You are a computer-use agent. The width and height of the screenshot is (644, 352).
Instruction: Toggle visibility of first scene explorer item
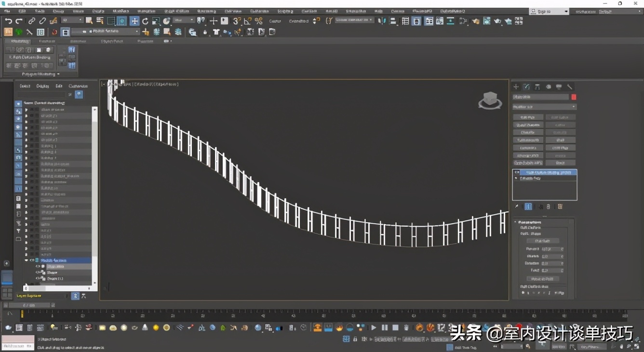tap(32, 109)
